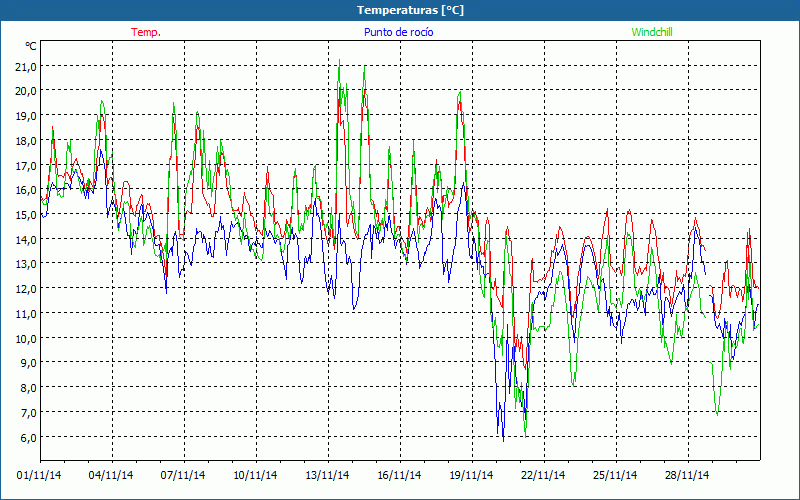Click the '18,0' y-axis value
Screen dimensions: 800x500
(x=27, y=141)
